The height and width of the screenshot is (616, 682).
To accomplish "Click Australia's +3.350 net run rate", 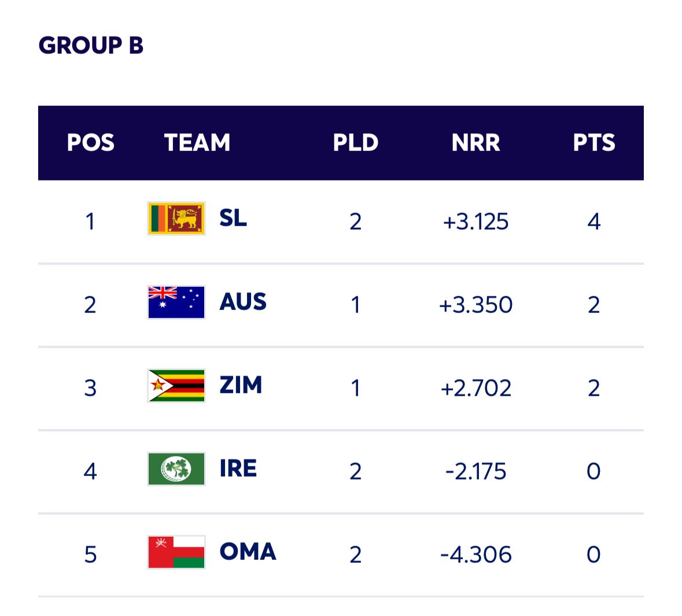I will pyautogui.click(x=475, y=305).
